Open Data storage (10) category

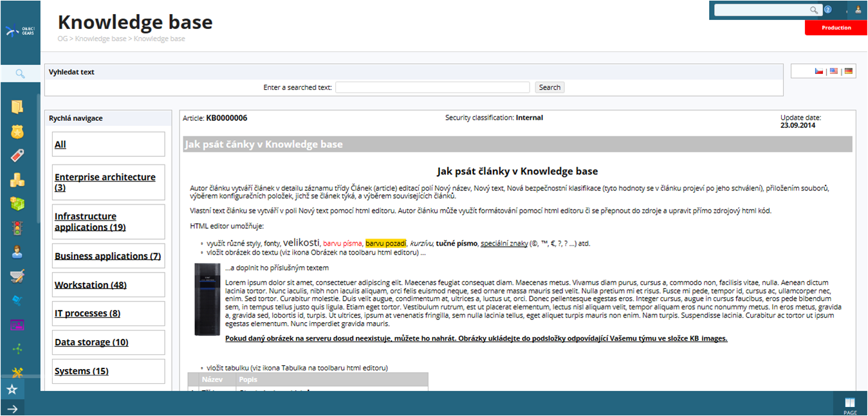(x=108, y=342)
